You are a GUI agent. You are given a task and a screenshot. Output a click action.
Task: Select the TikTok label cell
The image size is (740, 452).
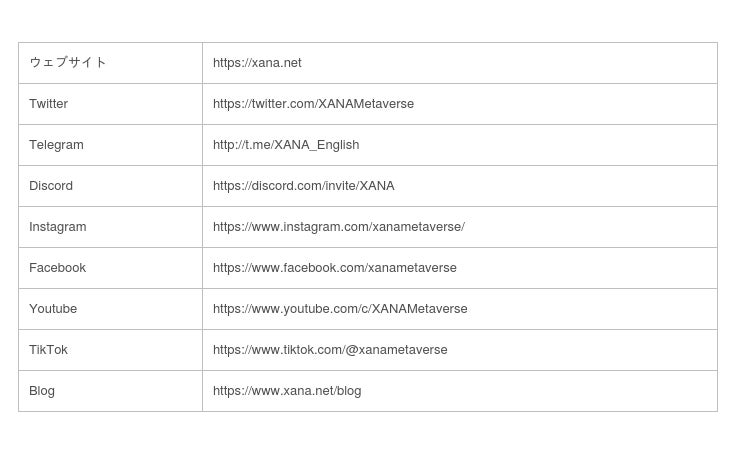pyautogui.click(x=49, y=350)
